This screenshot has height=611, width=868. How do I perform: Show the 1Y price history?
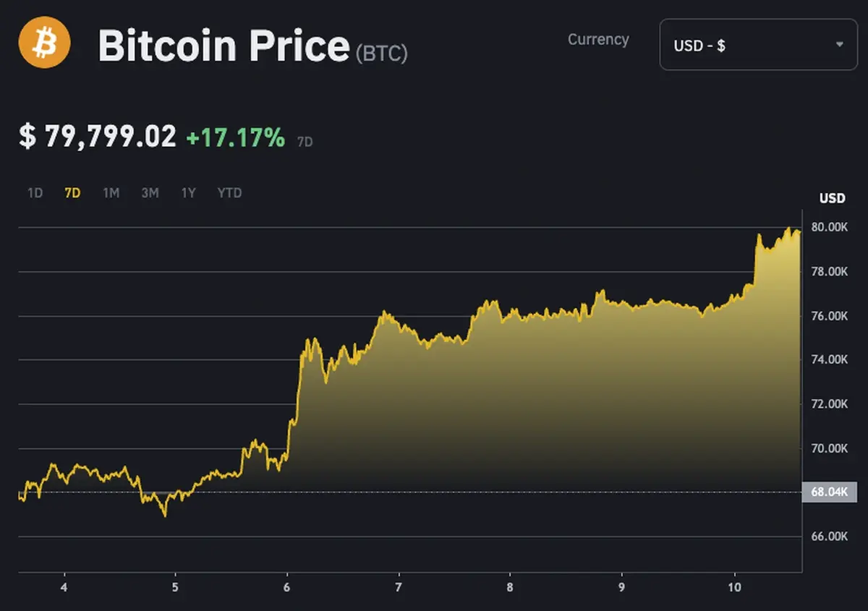pyautogui.click(x=188, y=193)
